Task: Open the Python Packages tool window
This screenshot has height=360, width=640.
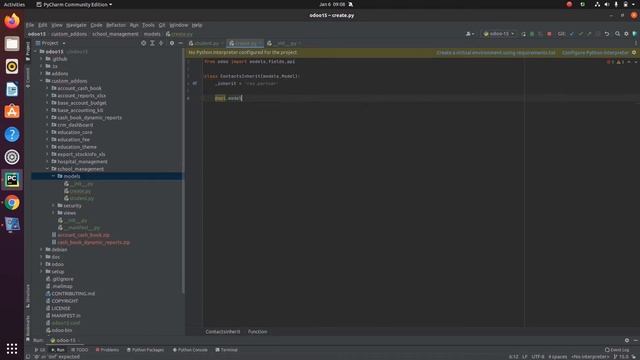Action: [x=145, y=350]
